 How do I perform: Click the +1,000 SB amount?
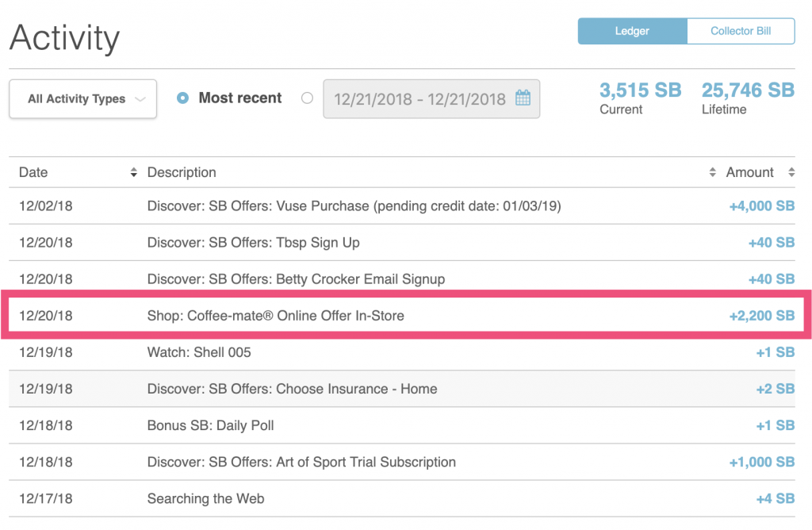761,462
